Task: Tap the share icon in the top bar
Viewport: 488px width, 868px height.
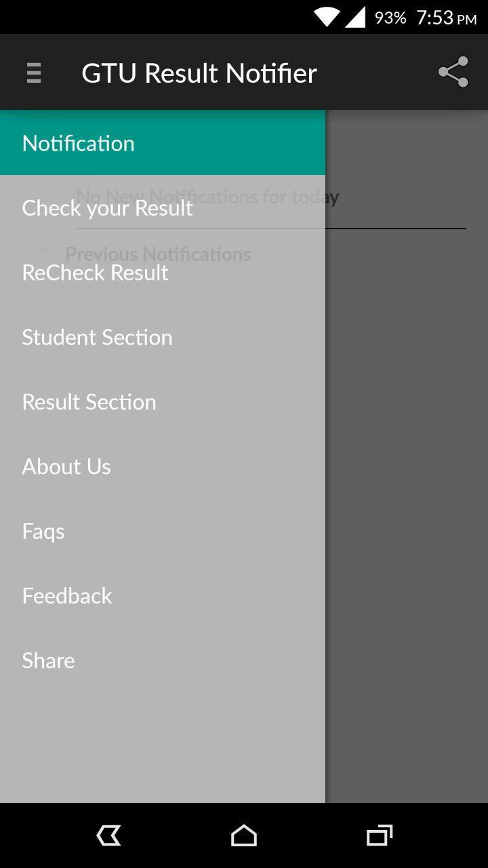Action: (453, 71)
